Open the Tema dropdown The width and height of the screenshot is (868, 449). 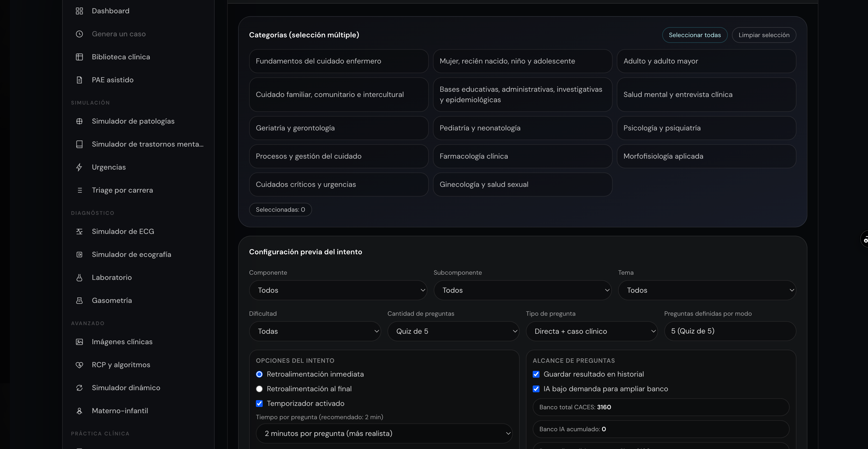[707, 290]
